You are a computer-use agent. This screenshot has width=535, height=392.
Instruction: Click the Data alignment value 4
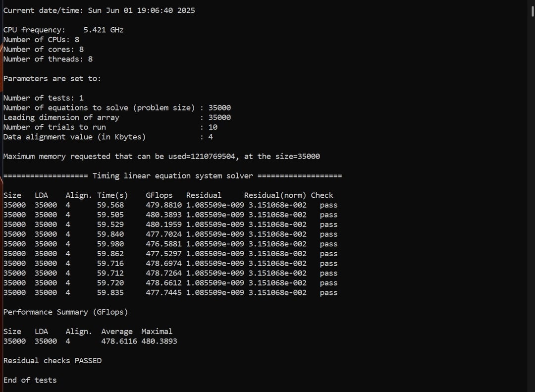click(x=211, y=137)
